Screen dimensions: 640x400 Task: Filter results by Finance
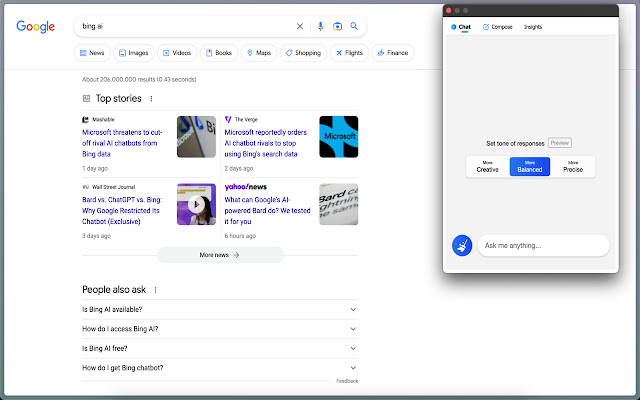[393, 53]
